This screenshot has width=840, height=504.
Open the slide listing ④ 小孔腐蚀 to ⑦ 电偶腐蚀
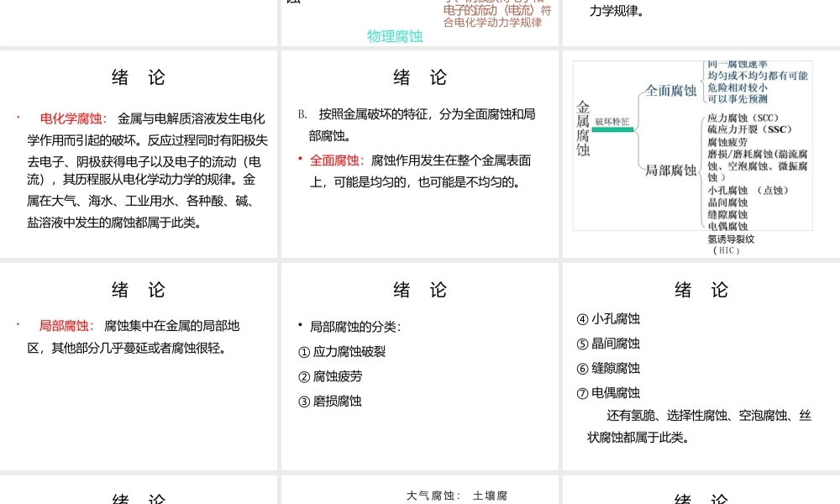click(701, 366)
